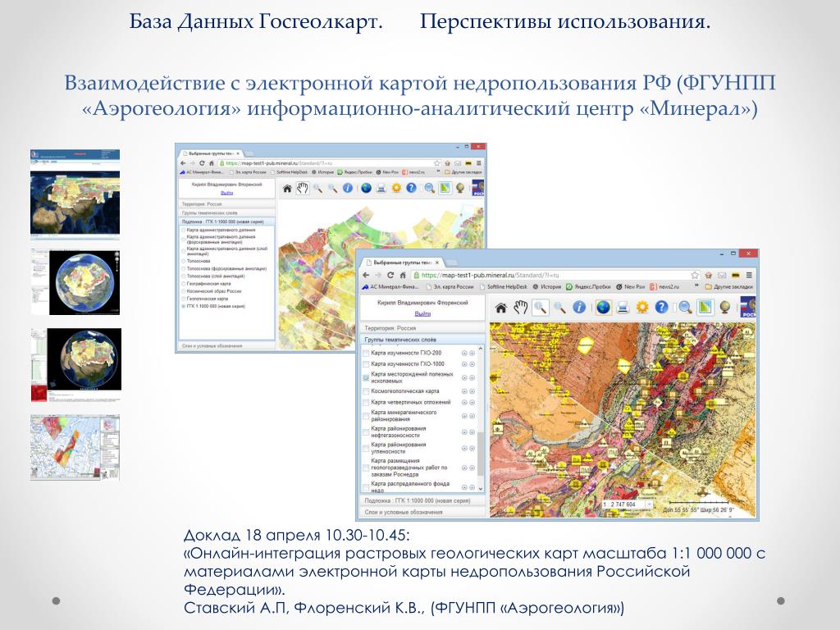Bookmark the page with the star in the front window
The width and height of the screenshot is (840, 630).
[x=695, y=276]
